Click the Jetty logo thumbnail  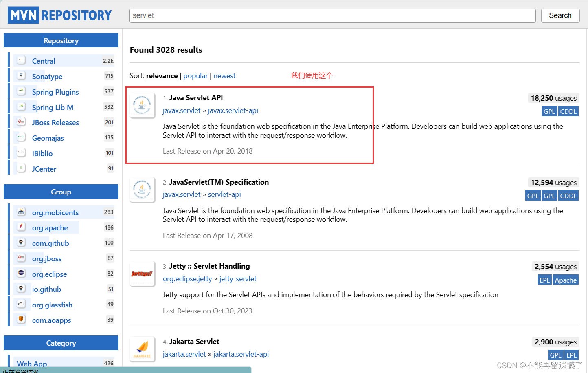click(x=142, y=274)
